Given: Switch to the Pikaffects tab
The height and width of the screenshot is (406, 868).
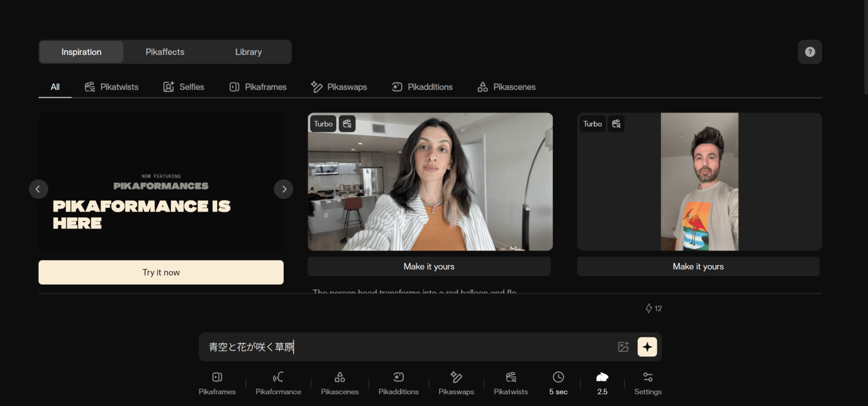Looking at the screenshot, I should click(x=165, y=52).
